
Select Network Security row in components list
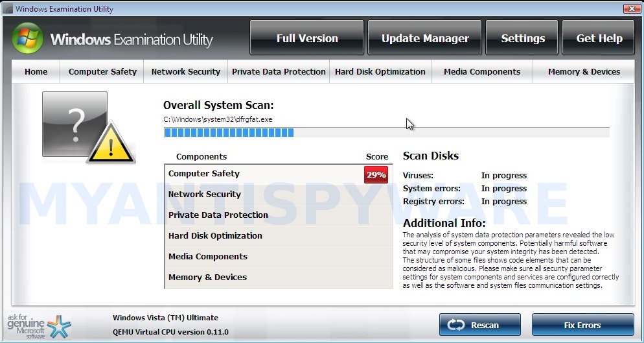point(279,194)
